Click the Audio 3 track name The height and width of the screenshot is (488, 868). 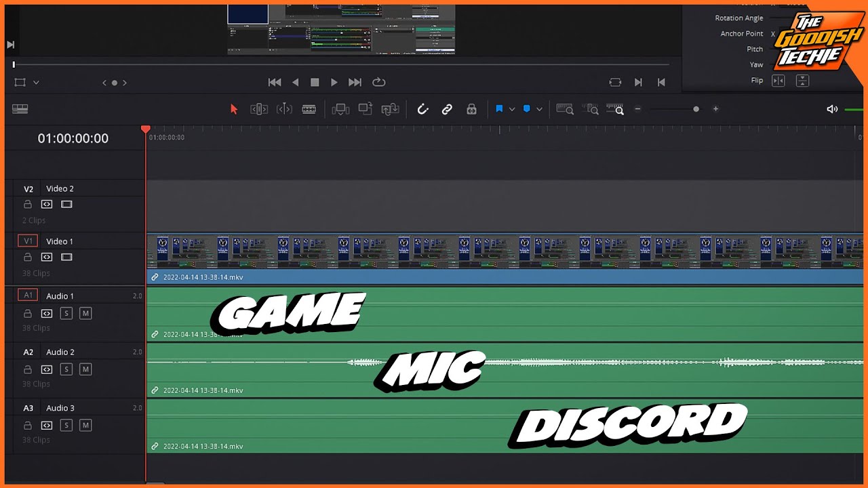(60, 408)
